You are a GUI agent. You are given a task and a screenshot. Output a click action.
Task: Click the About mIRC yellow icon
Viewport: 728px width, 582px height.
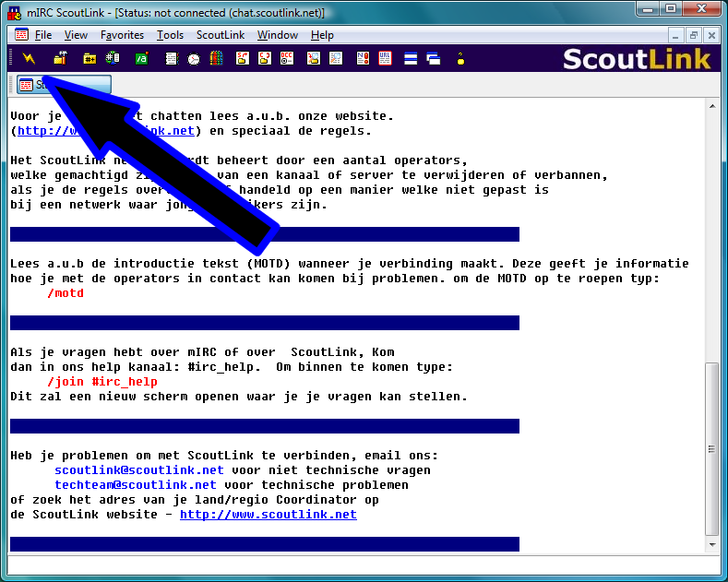coord(460,59)
